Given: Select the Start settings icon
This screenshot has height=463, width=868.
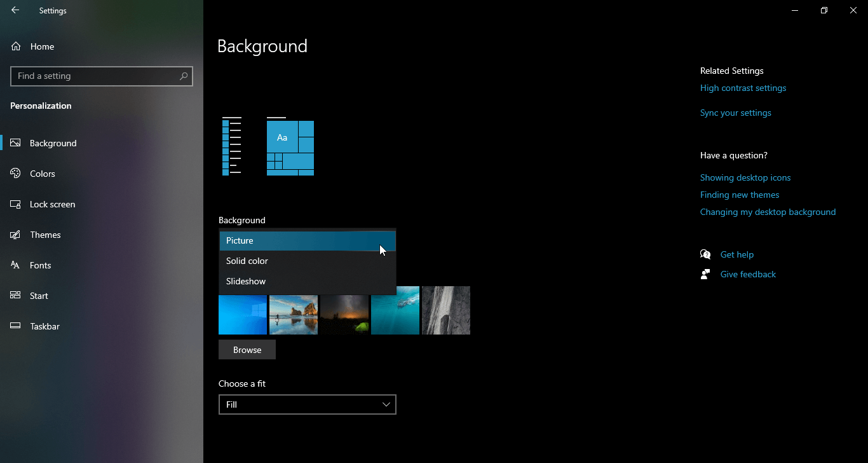Looking at the screenshot, I should click(x=15, y=295).
